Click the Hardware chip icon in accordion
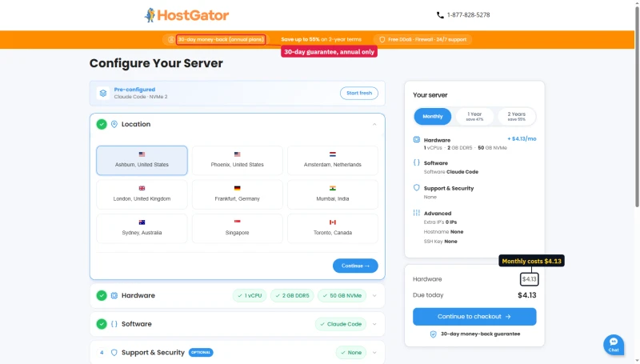This screenshot has height=364, width=640. 114,295
